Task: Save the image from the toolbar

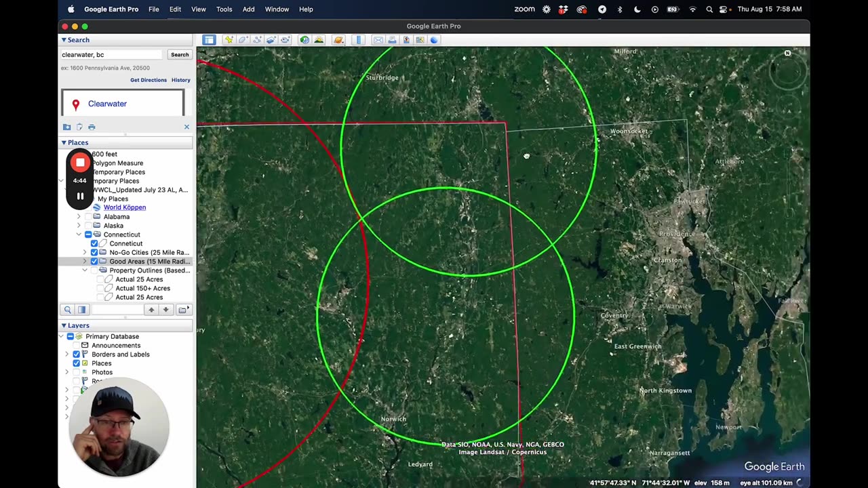Action: click(406, 40)
